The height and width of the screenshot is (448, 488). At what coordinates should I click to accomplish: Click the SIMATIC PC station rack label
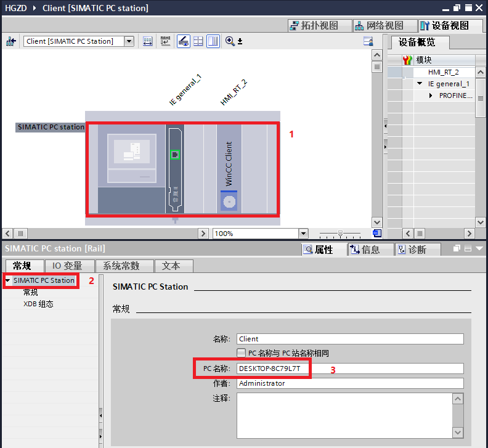pos(50,127)
